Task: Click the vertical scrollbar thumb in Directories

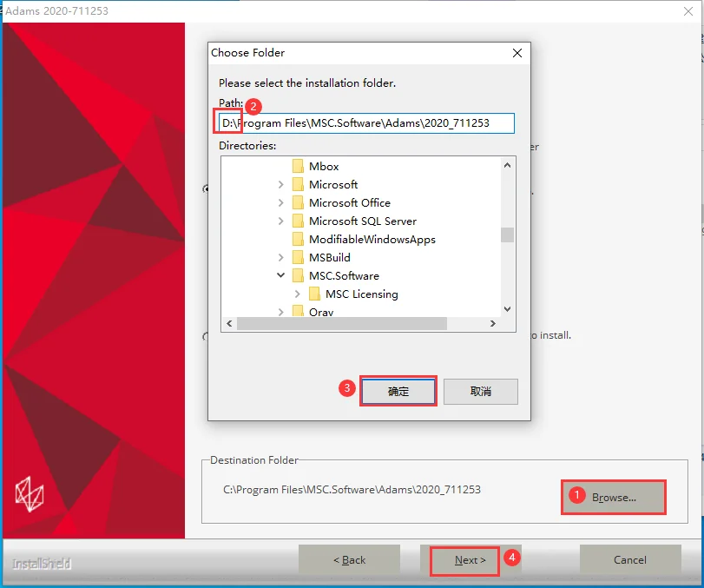Action: (507, 235)
